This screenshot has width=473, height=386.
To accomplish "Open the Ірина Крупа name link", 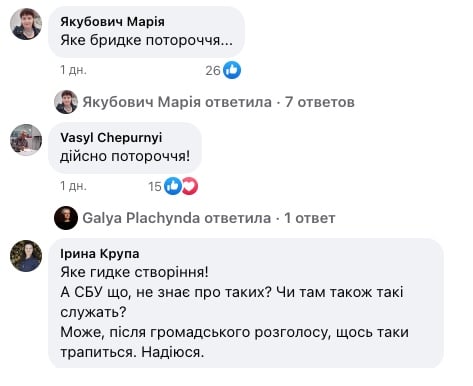I will 100,254.
